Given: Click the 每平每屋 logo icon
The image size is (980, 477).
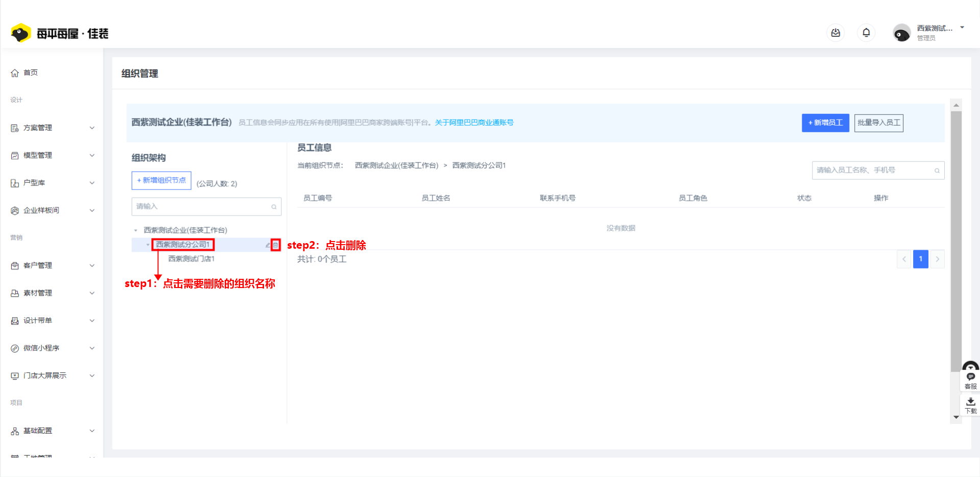Looking at the screenshot, I should 21,33.
